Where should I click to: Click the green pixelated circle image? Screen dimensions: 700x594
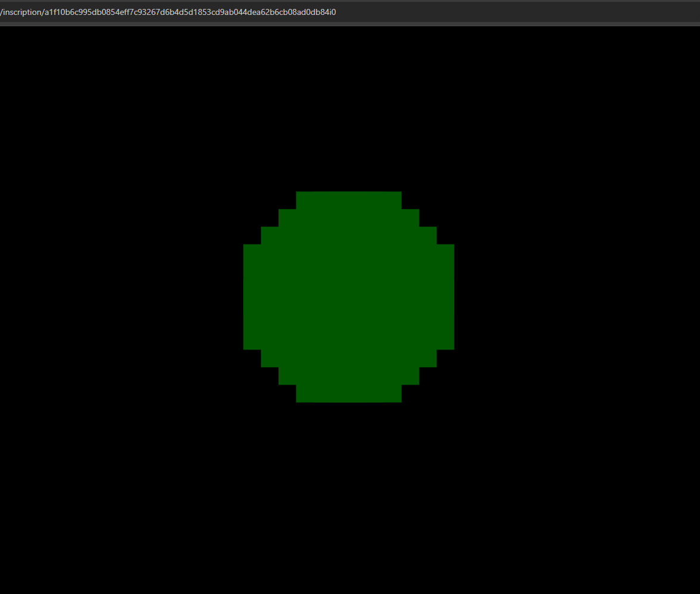349,297
